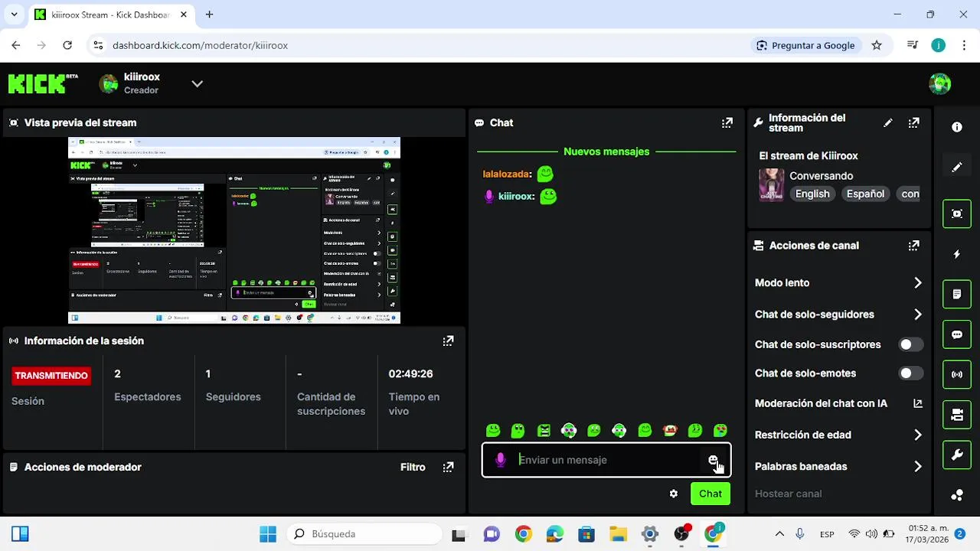980x551 pixels.
Task: Pop out the Acciones de canal panel
Action: [x=913, y=246]
